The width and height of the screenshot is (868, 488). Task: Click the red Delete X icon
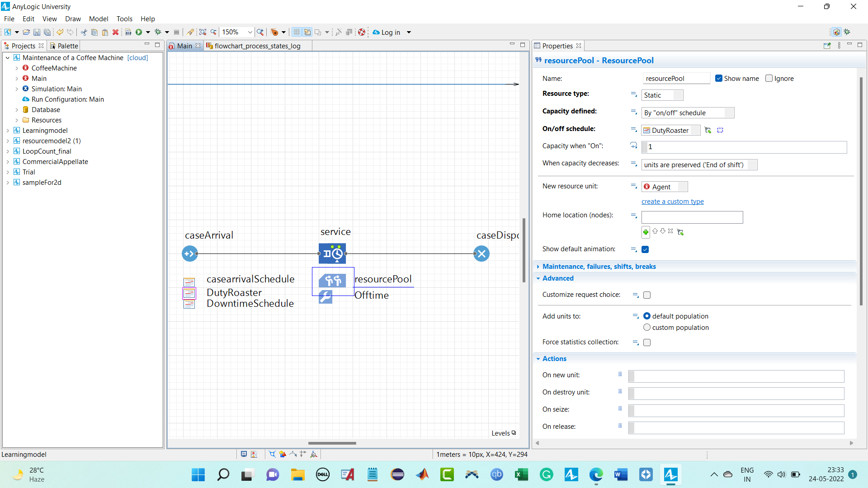(115, 32)
